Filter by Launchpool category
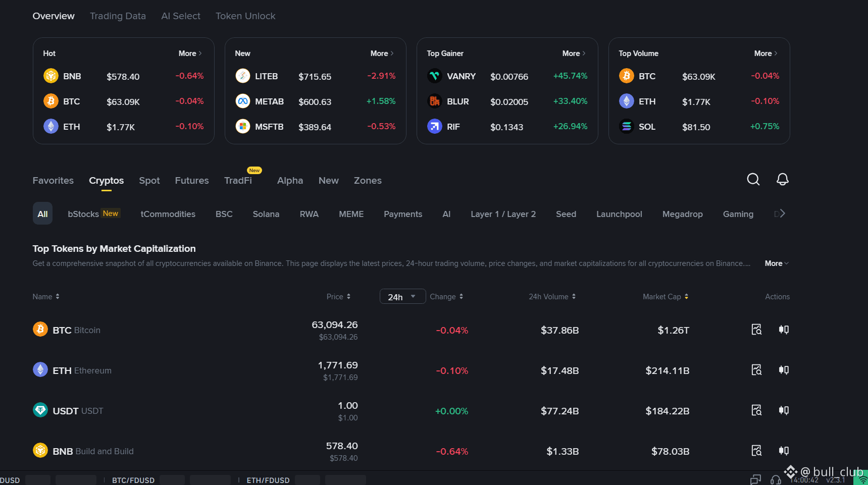The width and height of the screenshot is (868, 485). tap(619, 214)
